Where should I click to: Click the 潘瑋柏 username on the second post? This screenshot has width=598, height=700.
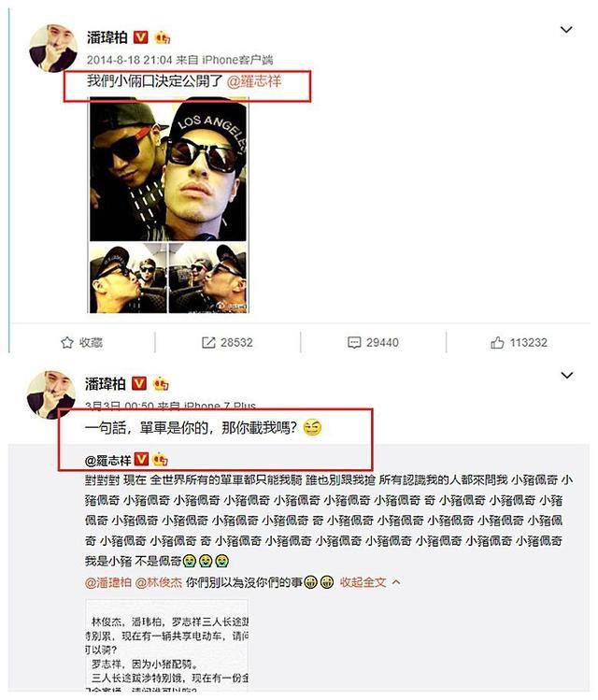pyautogui.click(x=106, y=383)
